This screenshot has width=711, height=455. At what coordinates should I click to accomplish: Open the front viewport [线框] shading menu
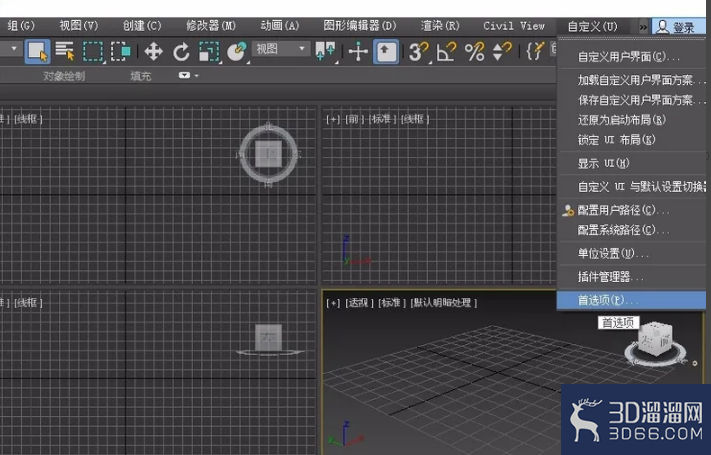[415, 119]
